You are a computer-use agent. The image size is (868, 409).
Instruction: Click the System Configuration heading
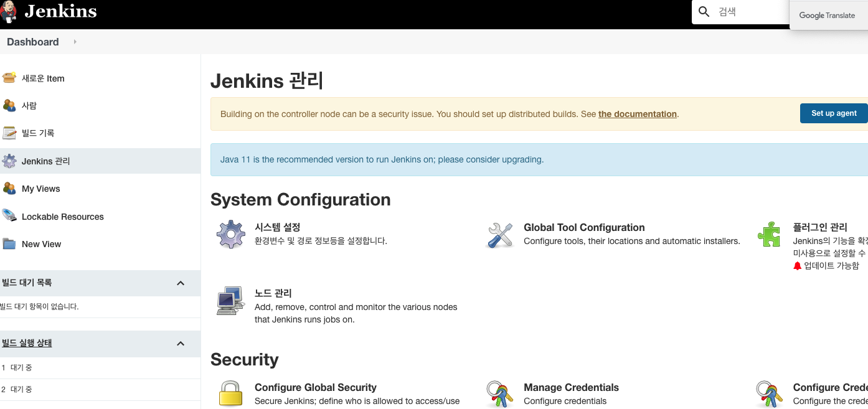(301, 200)
